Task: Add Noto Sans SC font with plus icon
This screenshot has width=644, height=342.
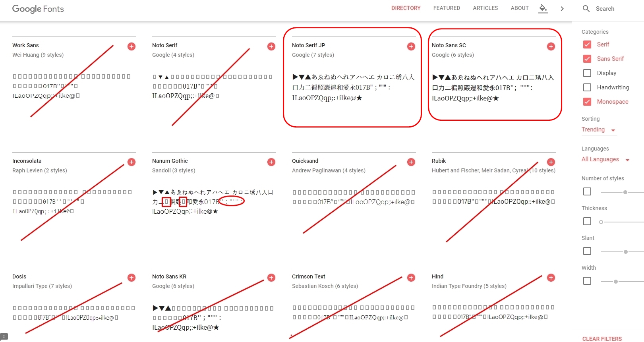Action: (x=551, y=46)
